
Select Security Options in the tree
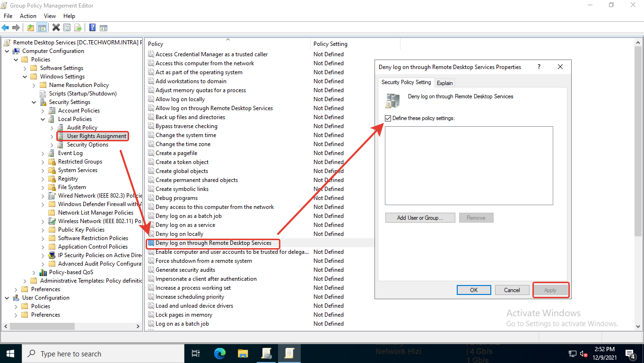pos(87,145)
